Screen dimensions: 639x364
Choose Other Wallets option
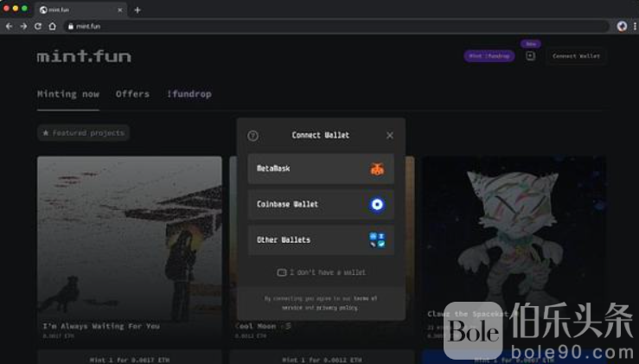click(x=321, y=240)
